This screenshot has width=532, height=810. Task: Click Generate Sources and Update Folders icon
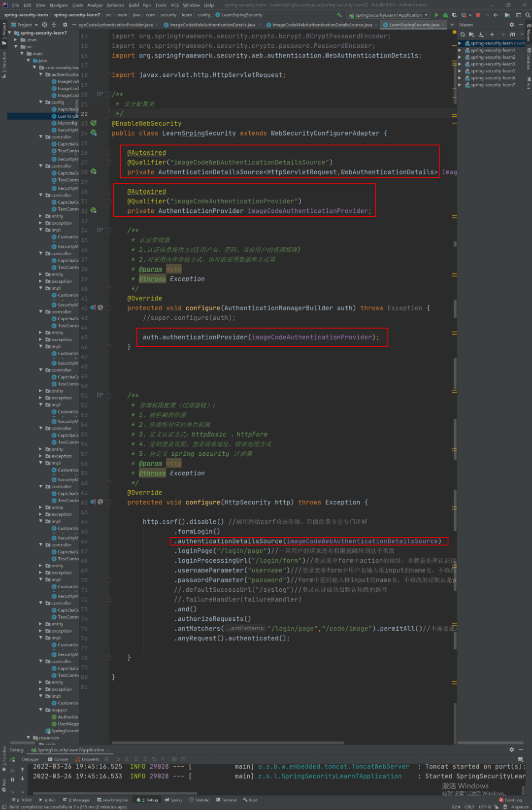pyautogui.click(x=471, y=34)
